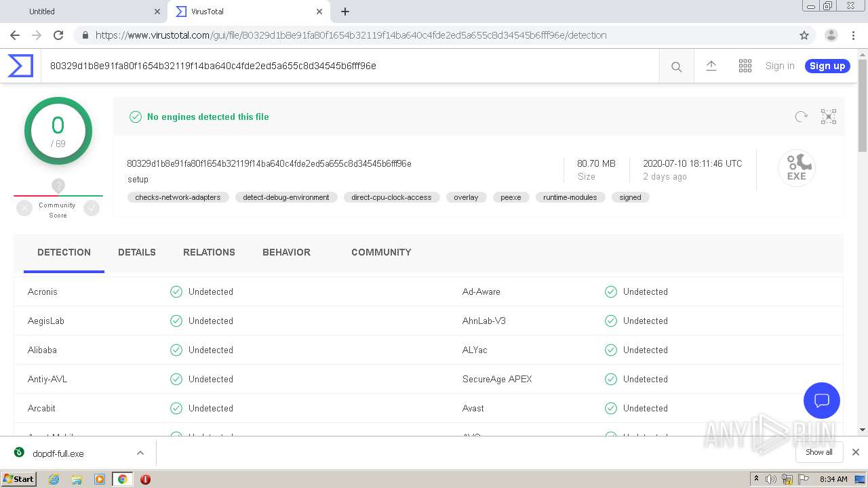Image resolution: width=868 pixels, height=488 pixels.
Task: Open the file explorer taskbar icon
Action: (x=77, y=479)
